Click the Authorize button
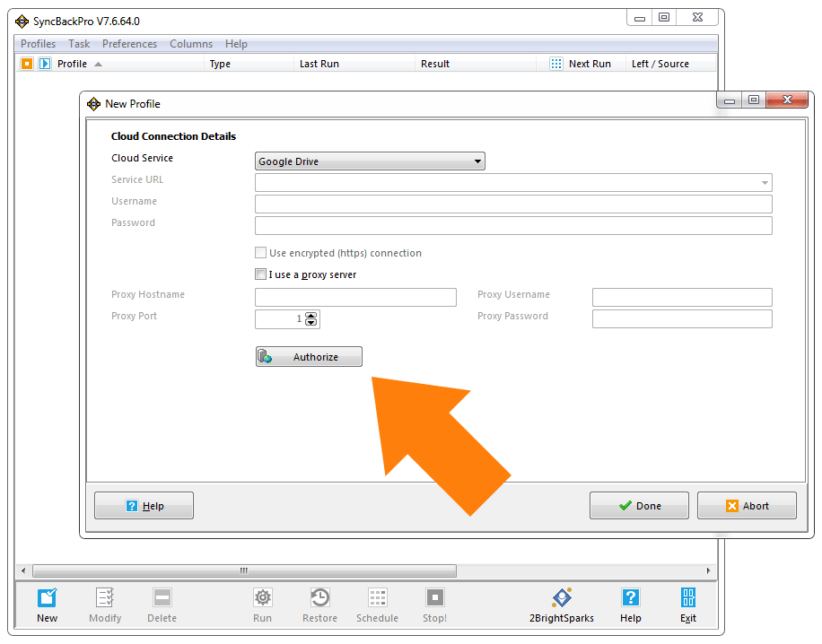Image resolution: width=822 pixels, height=644 pixels. (x=309, y=357)
